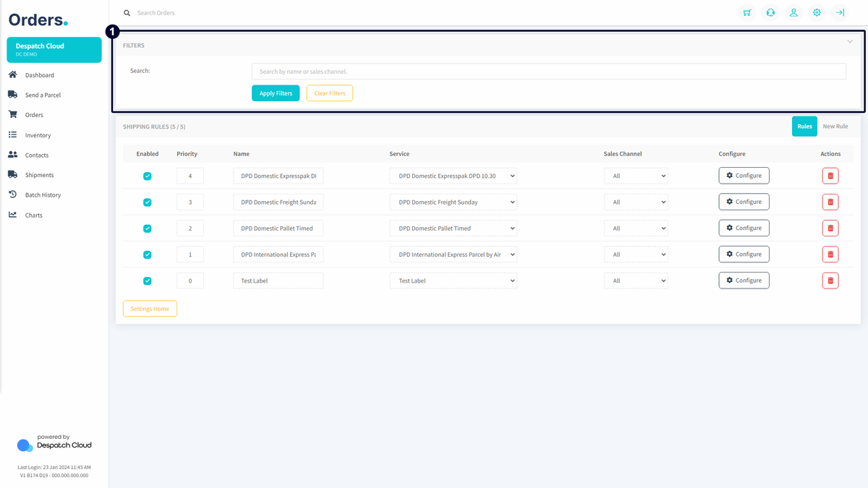Image resolution: width=868 pixels, height=488 pixels.
Task: Configure the DPD International Express Parcel rule
Action: pos(744,254)
